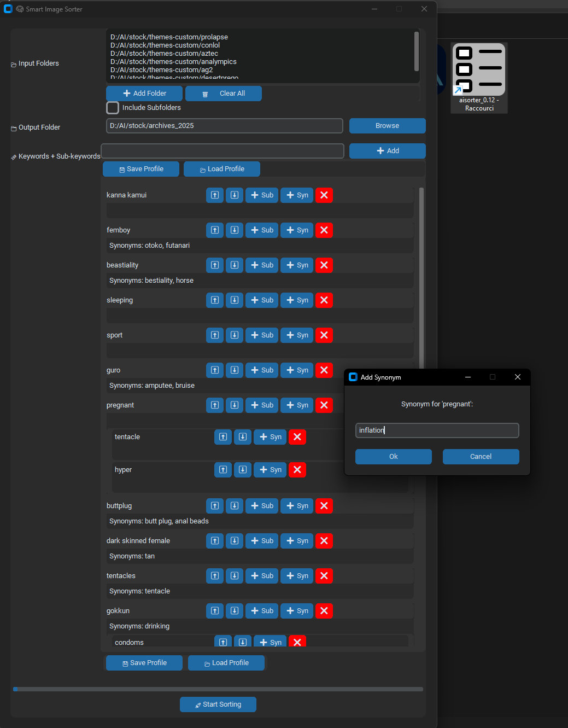Cancel the Add Synonym dialog

(481, 457)
